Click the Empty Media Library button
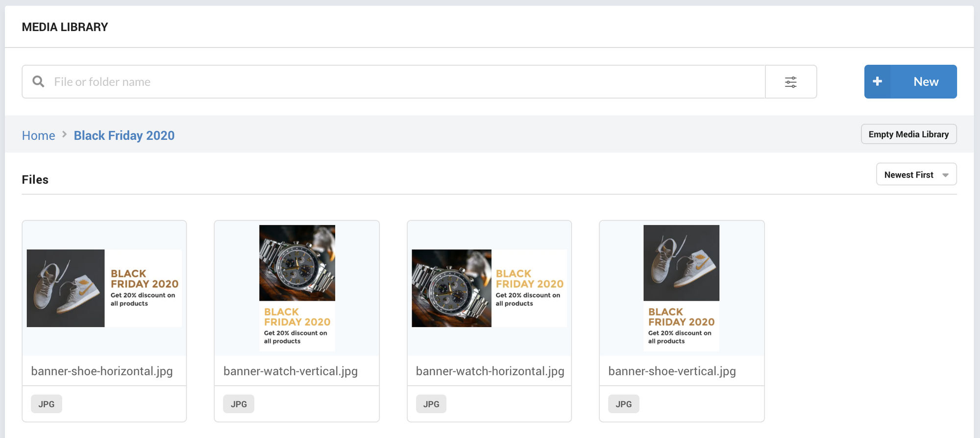980x438 pixels. (x=909, y=134)
